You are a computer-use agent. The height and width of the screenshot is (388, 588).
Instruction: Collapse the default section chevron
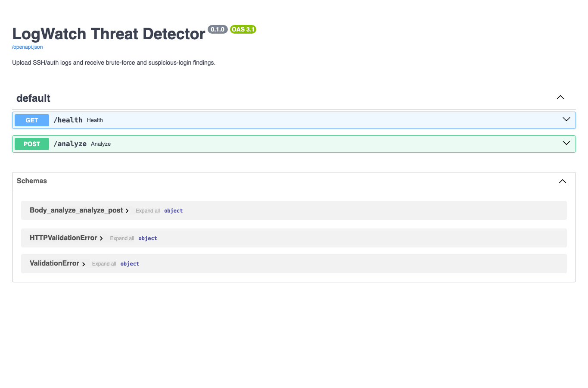tap(560, 97)
